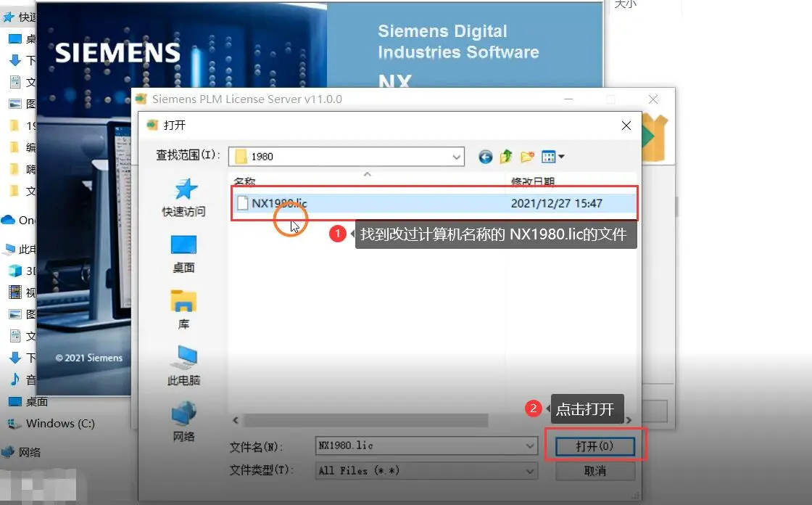The width and height of the screenshot is (812, 505).
Task: Select Quick Access (快速访问) in places bar
Action: coord(184,197)
